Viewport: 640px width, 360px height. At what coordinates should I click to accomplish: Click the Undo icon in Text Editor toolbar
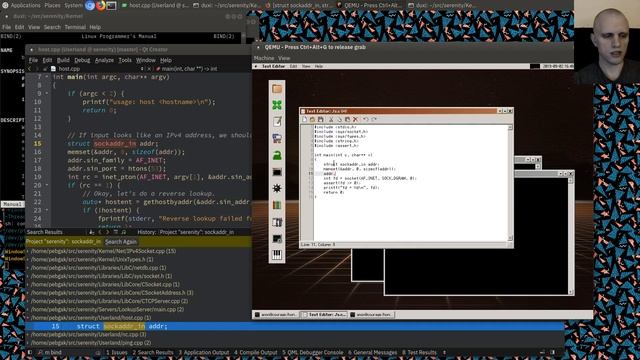coord(366,119)
